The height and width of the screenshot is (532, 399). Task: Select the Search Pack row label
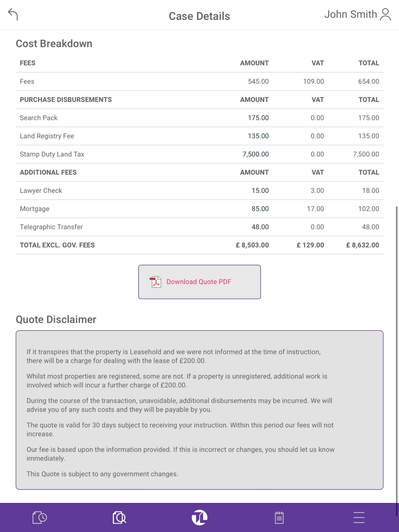pos(39,118)
